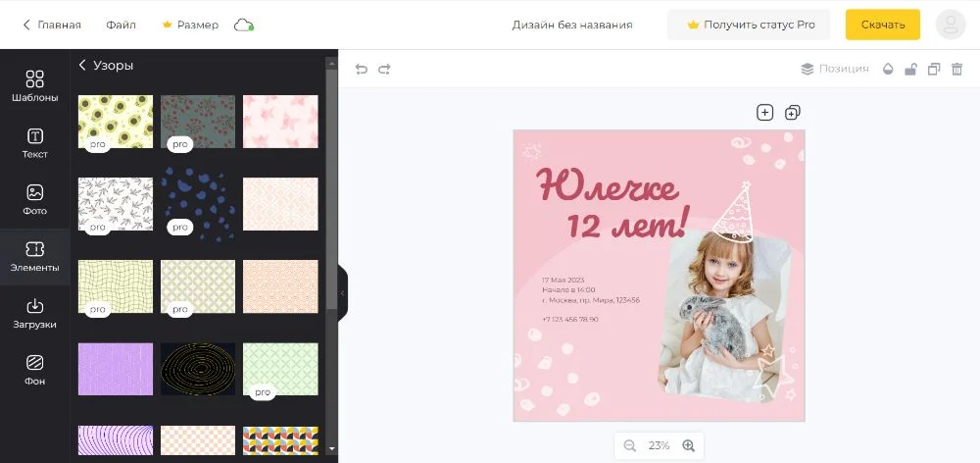This screenshot has width=980, height=463.
Task: Toggle the lock icon for element
Action: 910,69
